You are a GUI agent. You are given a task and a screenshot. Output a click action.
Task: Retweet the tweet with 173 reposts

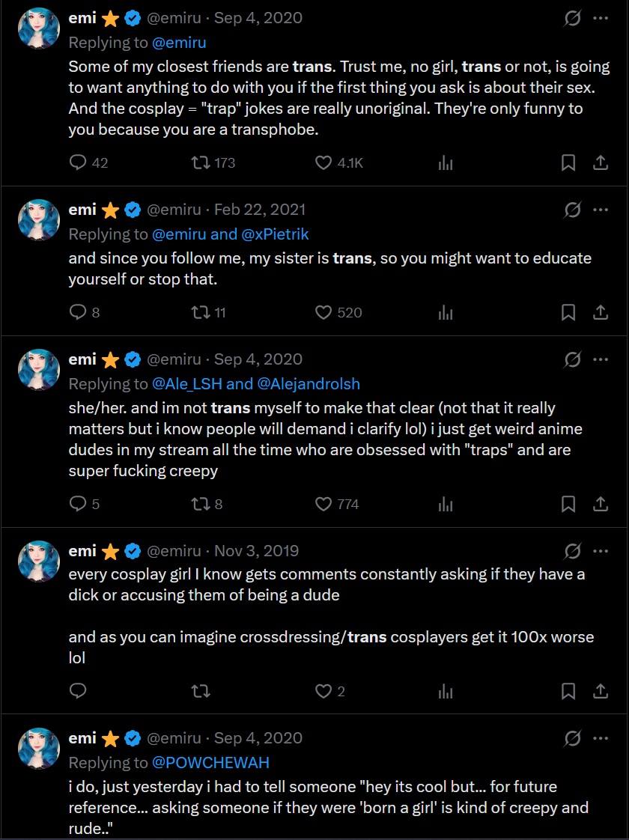pyautogui.click(x=201, y=162)
